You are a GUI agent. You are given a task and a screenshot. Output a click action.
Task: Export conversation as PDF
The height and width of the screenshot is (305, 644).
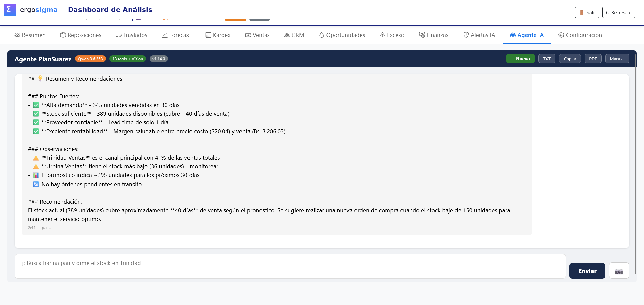[x=593, y=59]
